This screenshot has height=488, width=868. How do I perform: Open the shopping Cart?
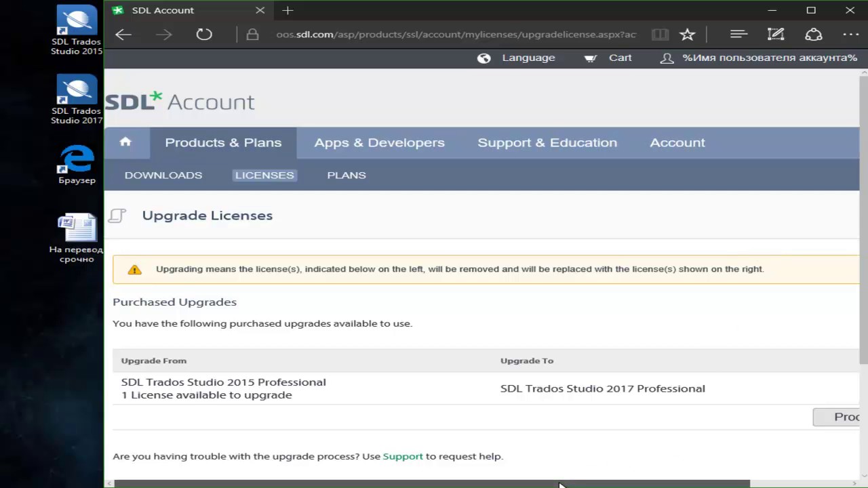tap(608, 58)
